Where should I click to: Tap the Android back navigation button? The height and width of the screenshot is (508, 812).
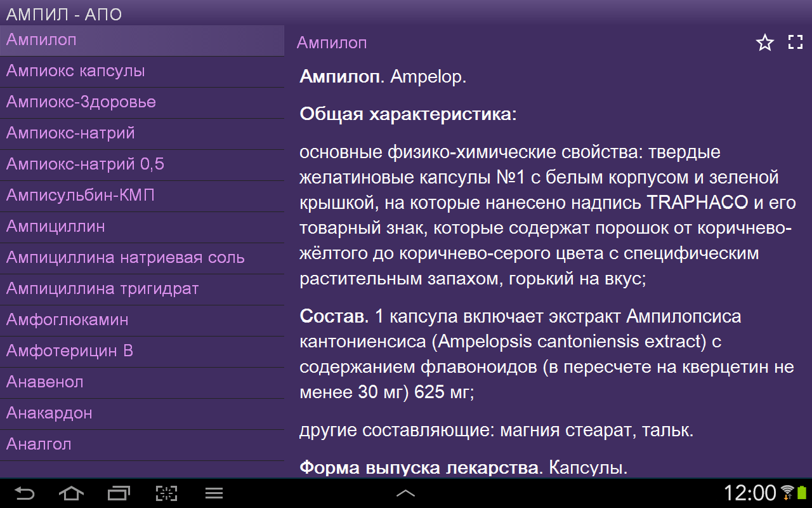[25, 493]
